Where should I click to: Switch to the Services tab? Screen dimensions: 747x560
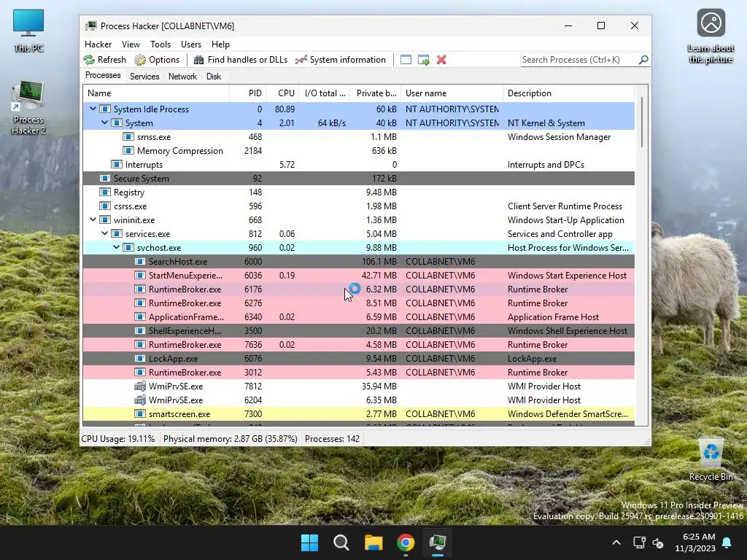point(144,76)
